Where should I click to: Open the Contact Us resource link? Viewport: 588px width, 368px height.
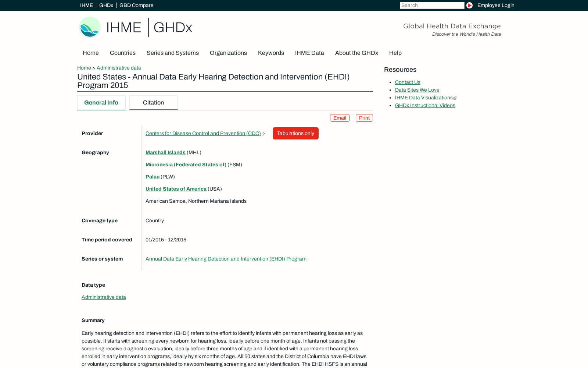[x=408, y=82]
